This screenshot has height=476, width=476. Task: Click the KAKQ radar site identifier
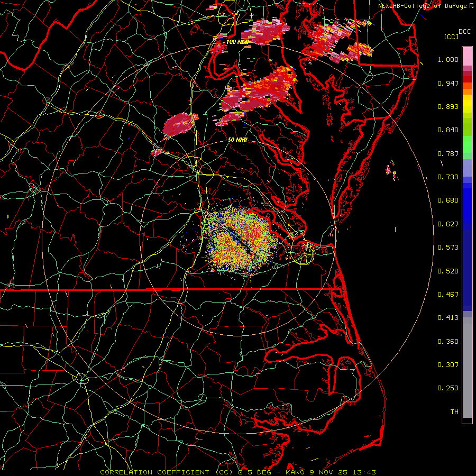pyautogui.click(x=295, y=472)
